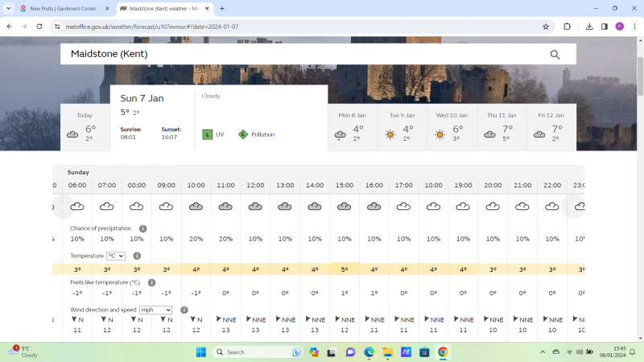Select the Maidstone weather browser tab
This screenshot has height=362, width=644.
pyautogui.click(x=164, y=8)
